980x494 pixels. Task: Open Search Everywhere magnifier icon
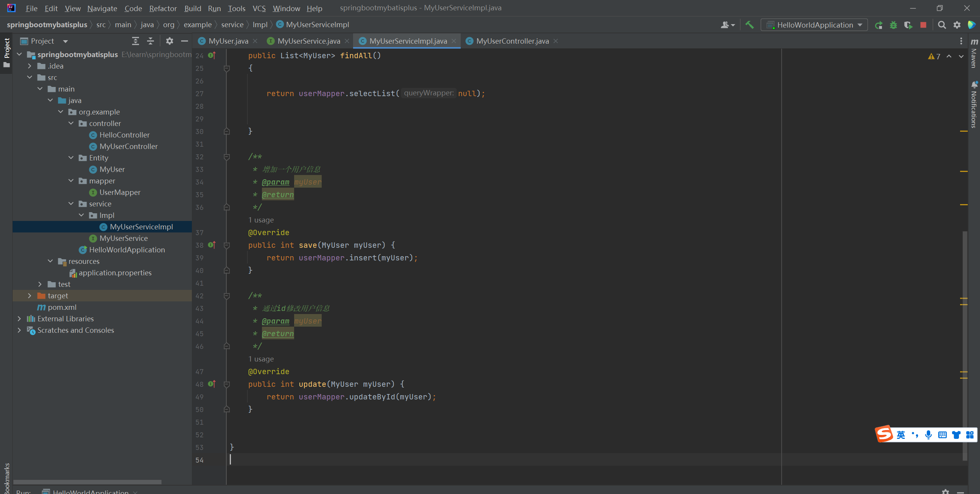click(942, 25)
